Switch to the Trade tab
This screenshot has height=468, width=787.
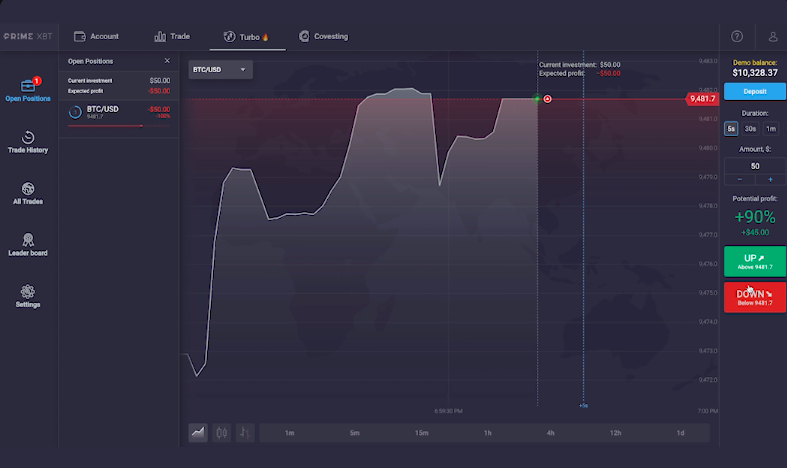[x=172, y=36]
